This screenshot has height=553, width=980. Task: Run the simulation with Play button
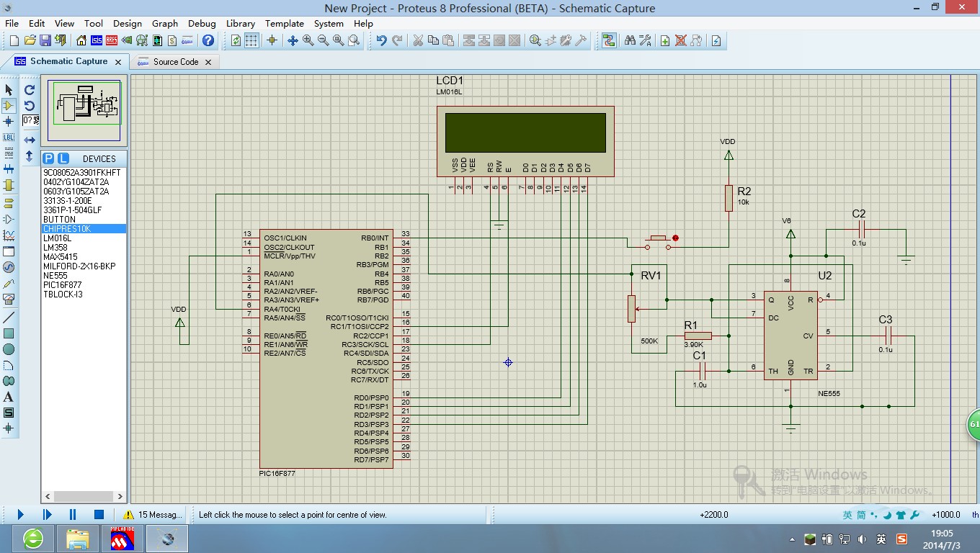pyautogui.click(x=20, y=514)
